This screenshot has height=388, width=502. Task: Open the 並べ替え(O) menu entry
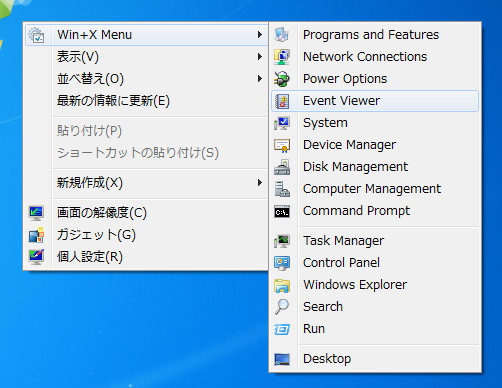tap(147, 79)
